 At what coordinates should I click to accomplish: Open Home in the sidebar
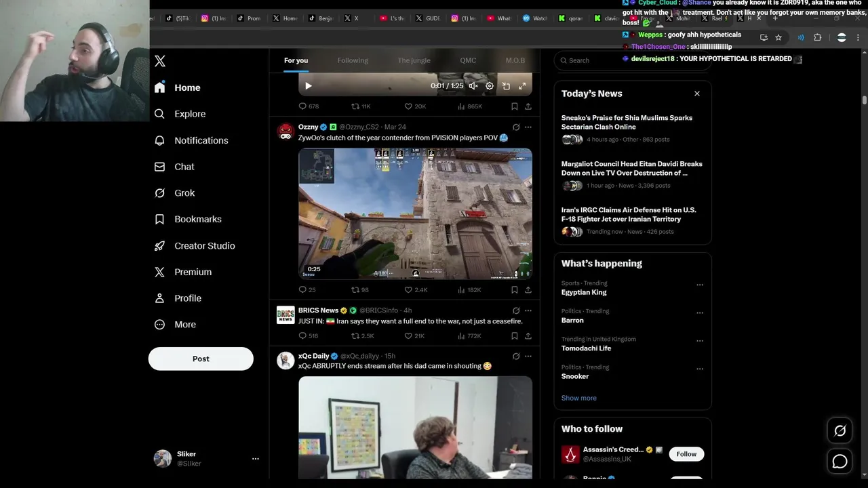178,87
